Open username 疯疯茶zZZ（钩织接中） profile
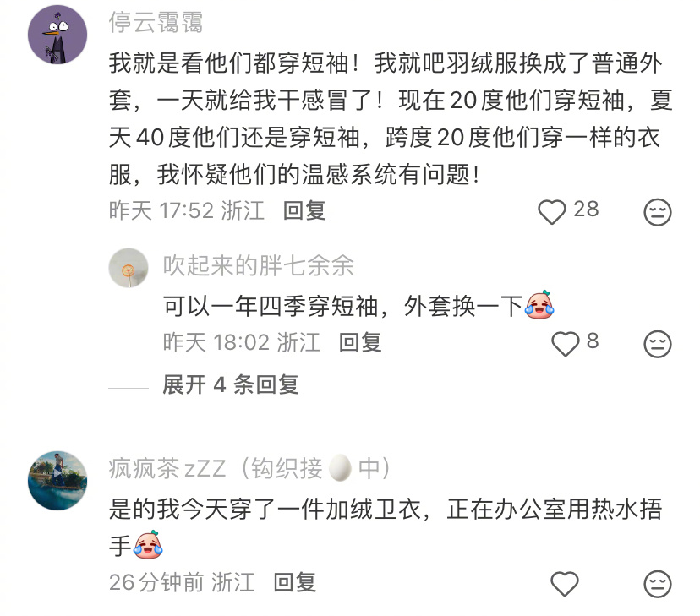Viewport: 700px width, 616px height. click(250, 468)
